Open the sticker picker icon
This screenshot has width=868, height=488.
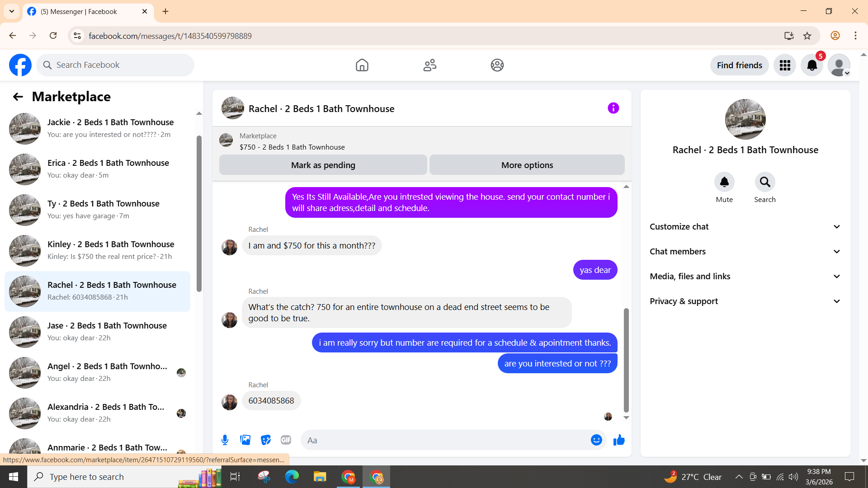tap(266, 440)
